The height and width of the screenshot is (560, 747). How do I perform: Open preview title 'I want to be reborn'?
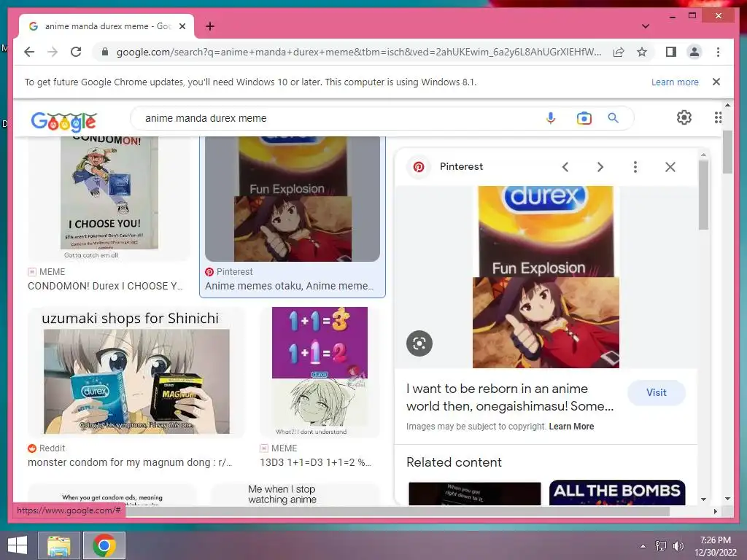click(x=510, y=397)
